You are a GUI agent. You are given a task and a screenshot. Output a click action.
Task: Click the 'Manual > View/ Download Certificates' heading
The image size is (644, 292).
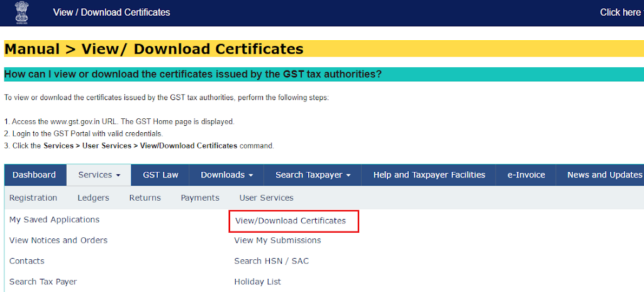[x=154, y=49]
